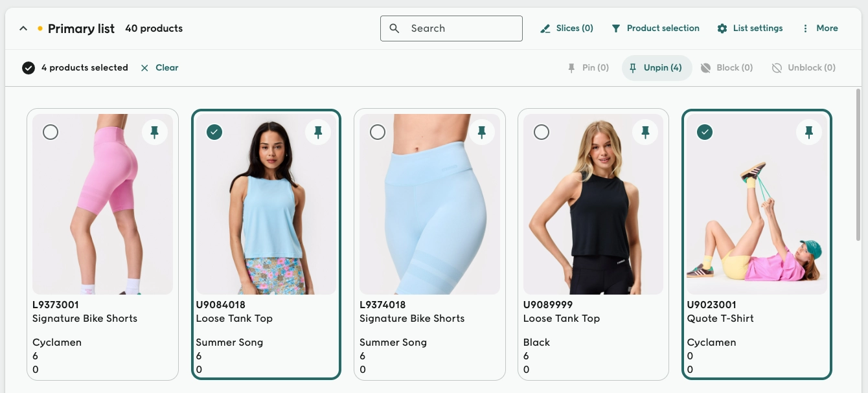Screen dimensions: 868x393
Task: Open the Product selection filter
Action: pyautogui.click(x=656, y=28)
